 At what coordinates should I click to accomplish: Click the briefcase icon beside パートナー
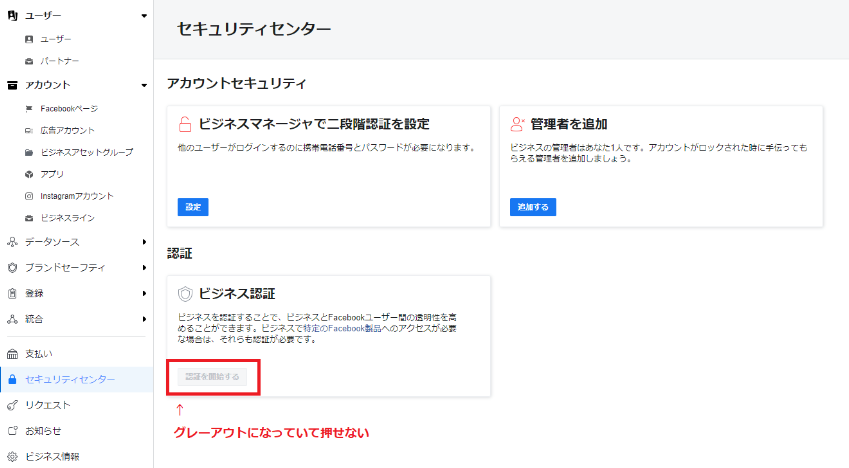point(29,61)
